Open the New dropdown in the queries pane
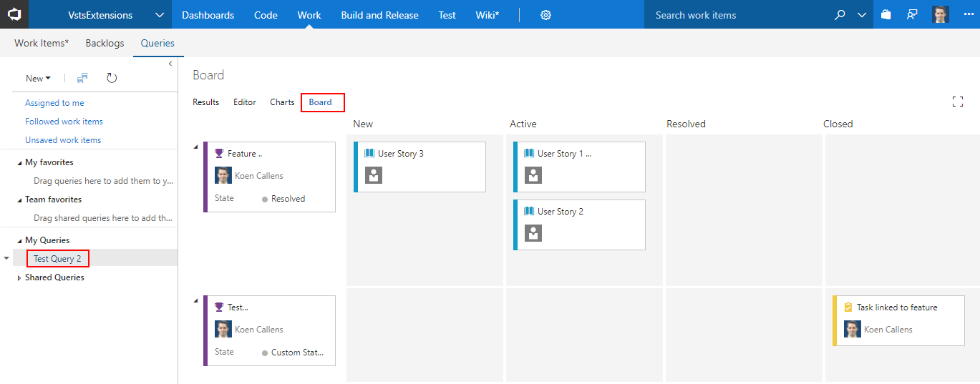 coord(38,79)
